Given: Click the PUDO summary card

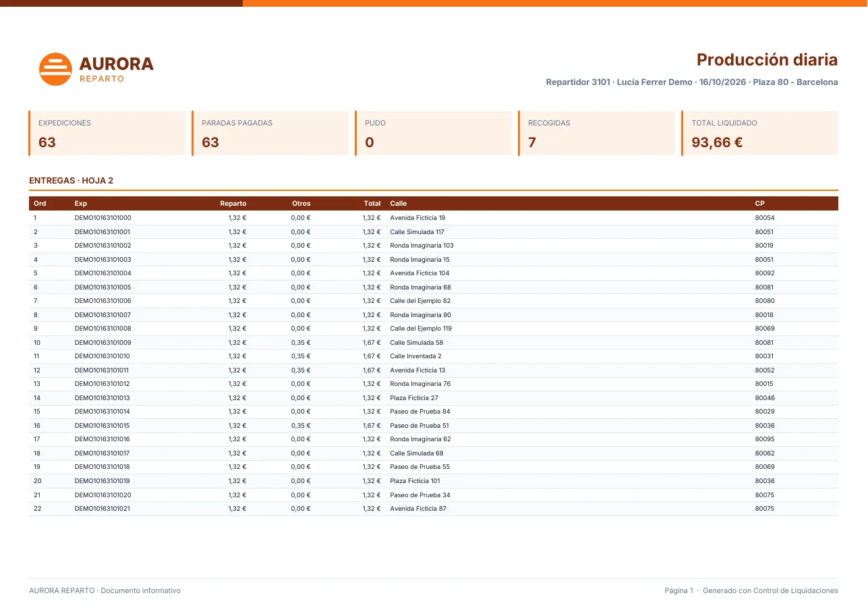Looking at the screenshot, I should [x=434, y=134].
